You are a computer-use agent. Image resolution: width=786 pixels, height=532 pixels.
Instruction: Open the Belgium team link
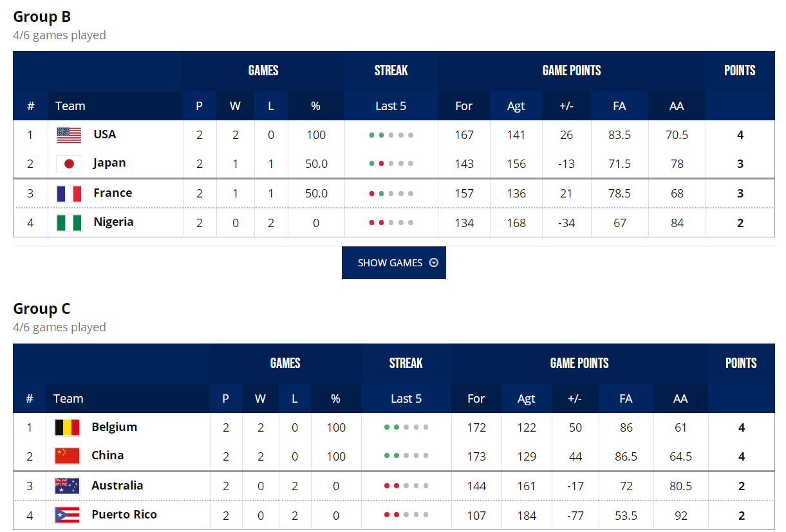point(115,427)
